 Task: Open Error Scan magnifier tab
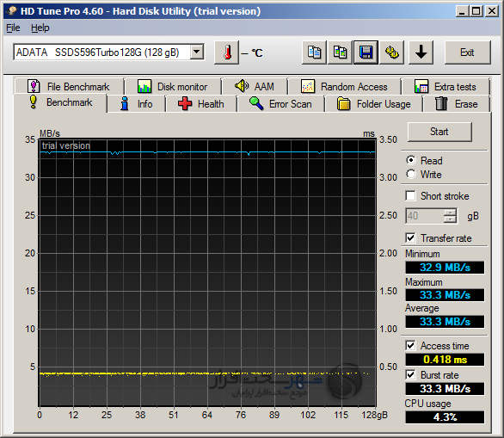click(x=280, y=104)
